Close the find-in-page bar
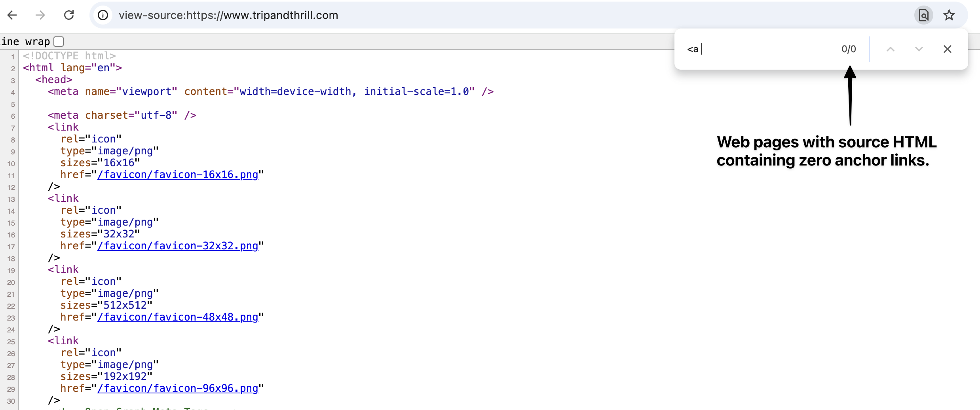The image size is (980, 410). click(947, 49)
